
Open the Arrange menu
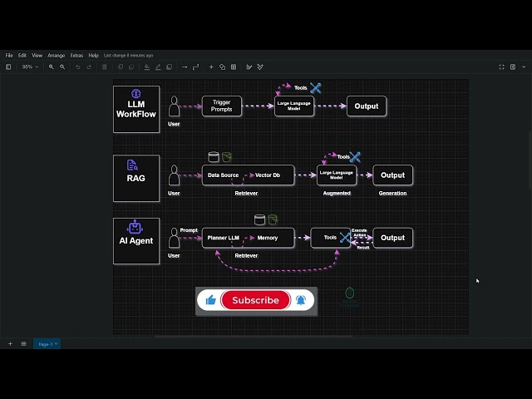click(57, 56)
